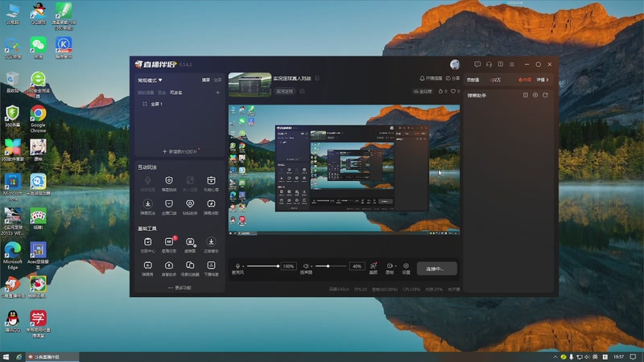
Task: Adjust the microphone volume slider
Action: (263, 266)
